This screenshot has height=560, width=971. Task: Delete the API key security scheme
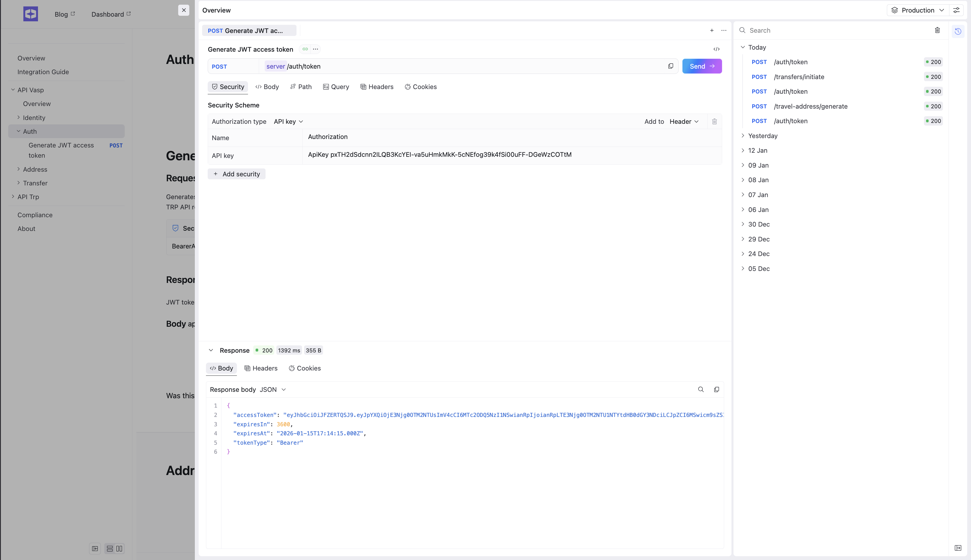point(715,121)
